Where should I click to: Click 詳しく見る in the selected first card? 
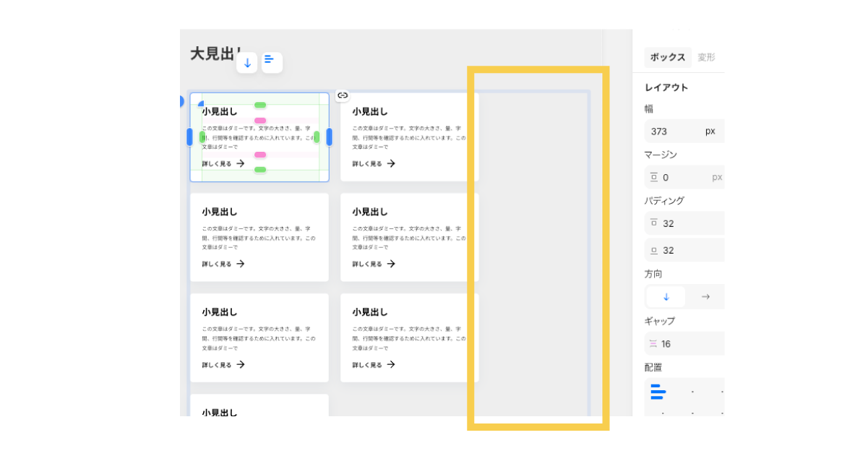(x=217, y=164)
